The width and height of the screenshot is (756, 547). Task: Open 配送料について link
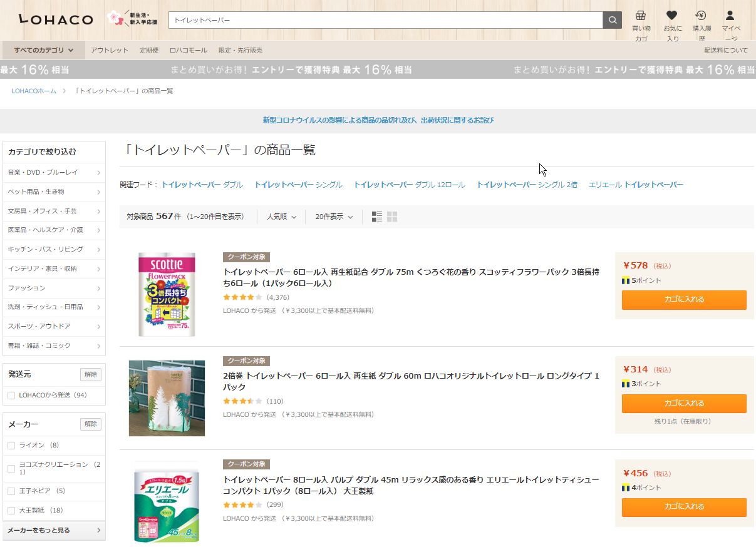726,50
